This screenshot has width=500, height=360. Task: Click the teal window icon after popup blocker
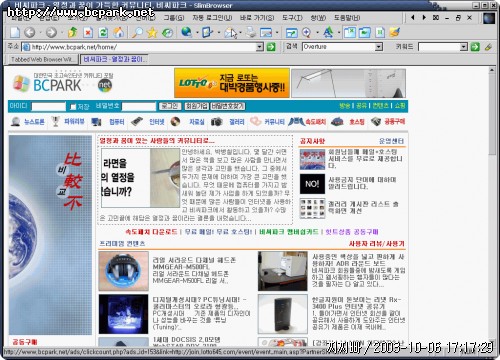[x=365, y=32]
